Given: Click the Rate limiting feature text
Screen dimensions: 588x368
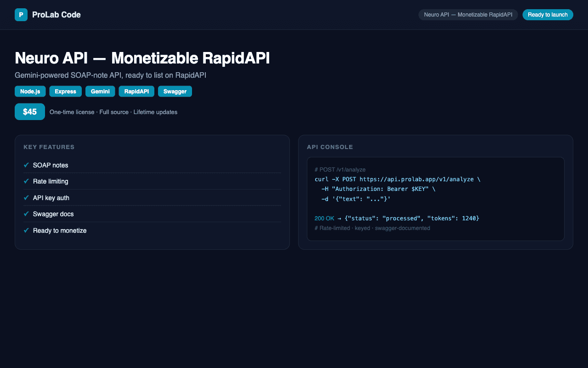Looking at the screenshot, I should [51, 181].
